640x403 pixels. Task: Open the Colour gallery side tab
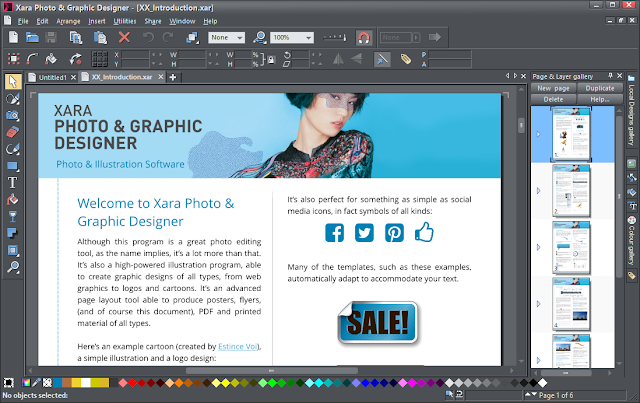[x=631, y=242]
